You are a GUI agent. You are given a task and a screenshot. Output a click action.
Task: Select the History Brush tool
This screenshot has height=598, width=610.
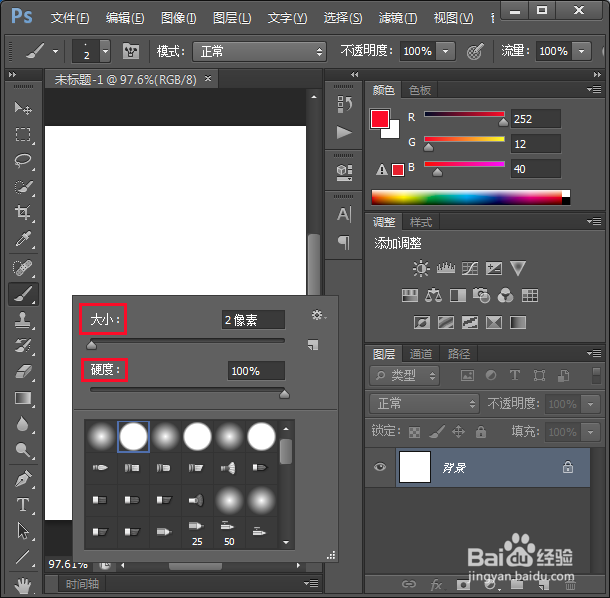(23, 346)
